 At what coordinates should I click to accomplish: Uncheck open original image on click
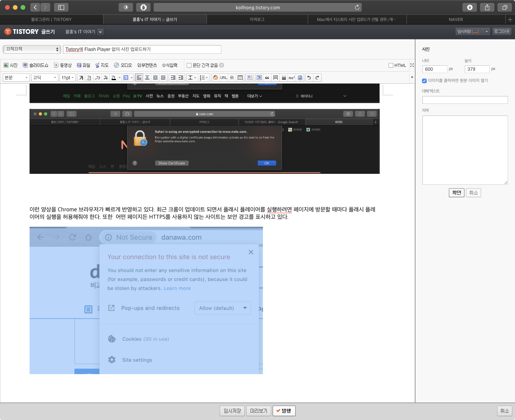coord(424,81)
